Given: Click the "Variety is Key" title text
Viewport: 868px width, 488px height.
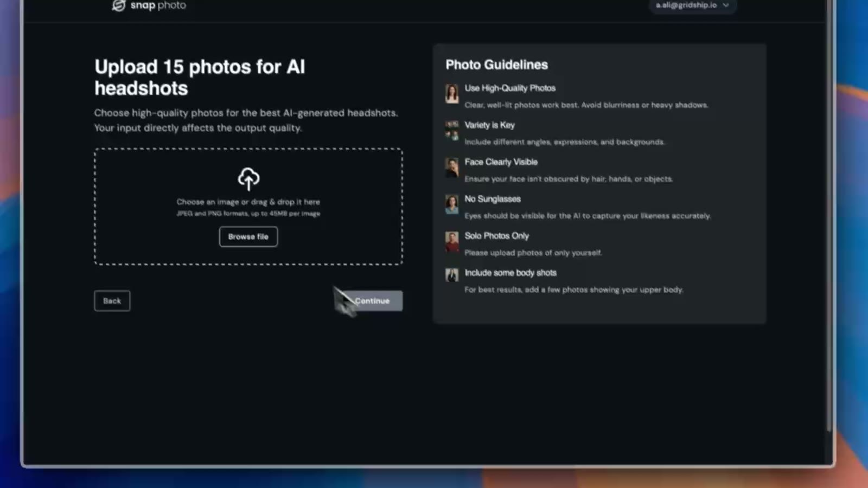Looking at the screenshot, I should pos(489,125).
